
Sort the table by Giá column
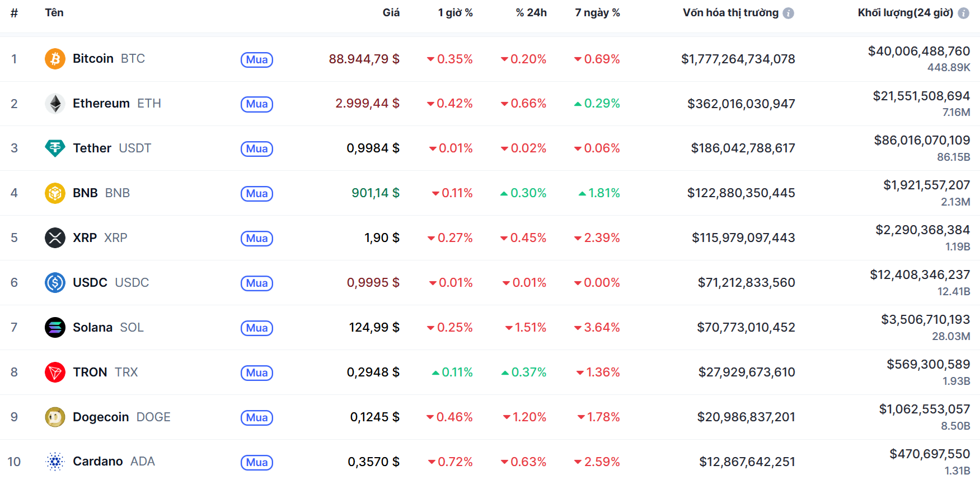click(391, 13)
